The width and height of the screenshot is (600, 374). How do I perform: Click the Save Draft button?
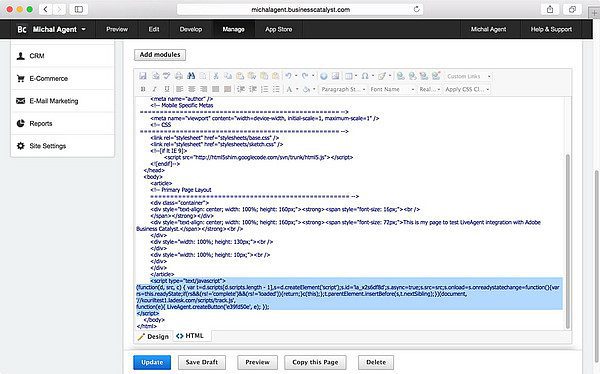(202, 362)
